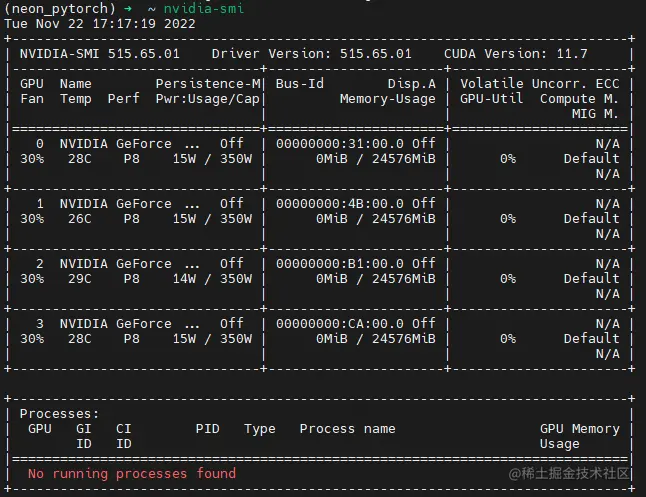646x497 pixels.
Task: Select NVIDIA GeForce name in GPU 2 row
Action: (115, 263)
